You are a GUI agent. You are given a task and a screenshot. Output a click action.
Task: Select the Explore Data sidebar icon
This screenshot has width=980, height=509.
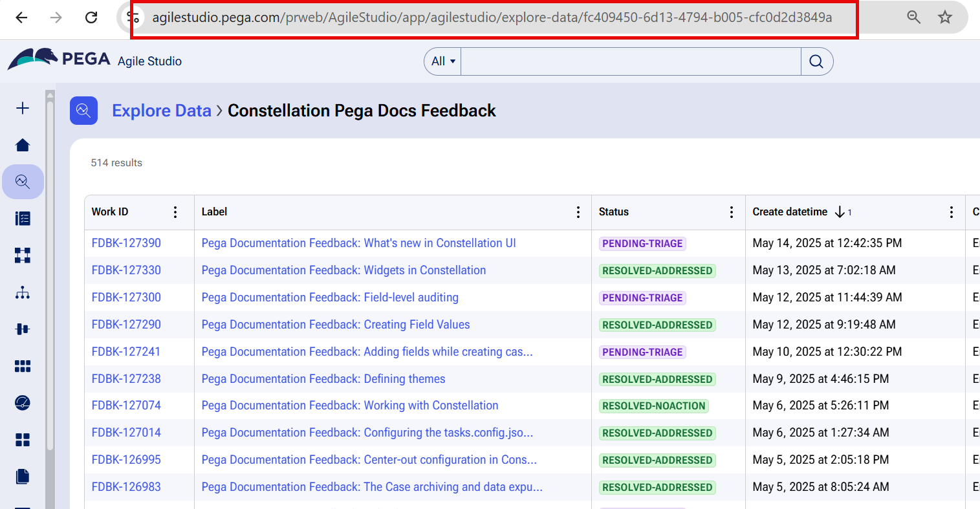click(23, 182)
